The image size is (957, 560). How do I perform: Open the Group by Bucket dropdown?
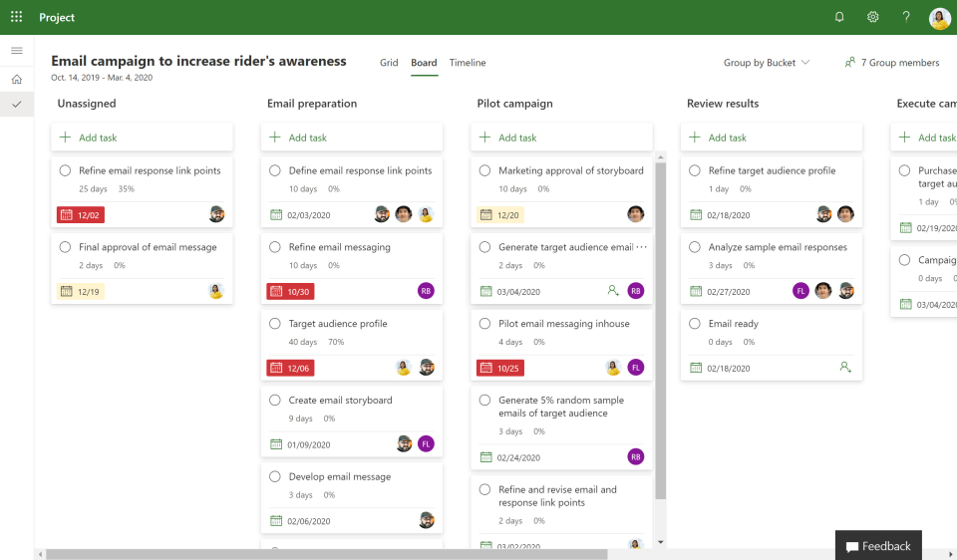(767, 62)
